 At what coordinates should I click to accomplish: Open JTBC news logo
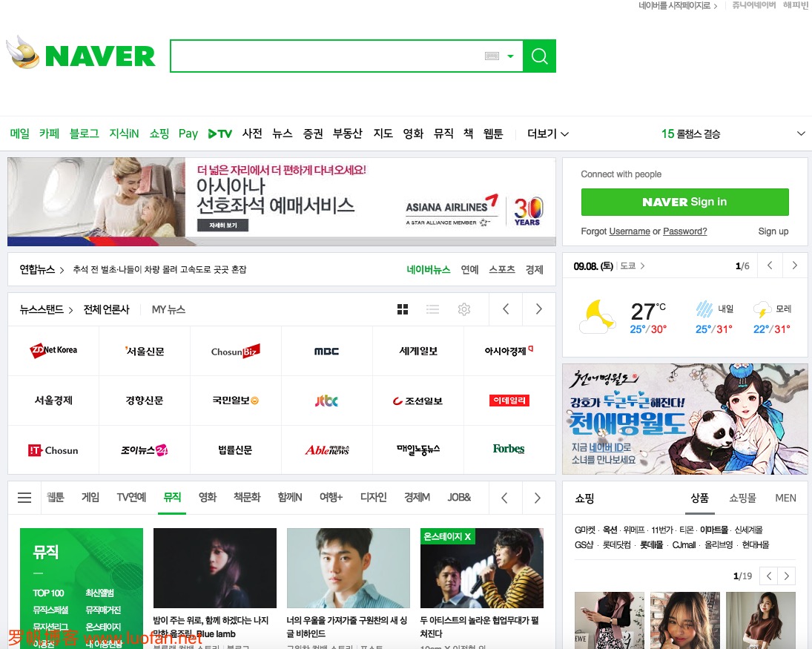point(327,401)
